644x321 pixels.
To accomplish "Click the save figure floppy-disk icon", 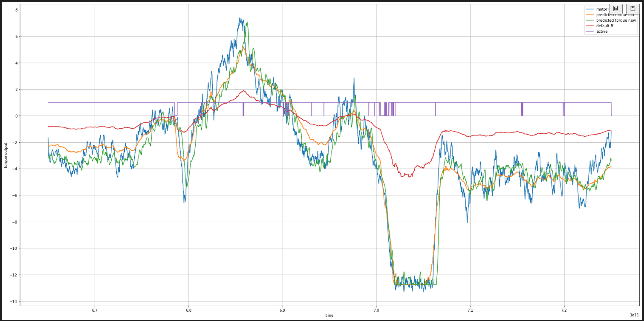I will tap(632, 9).
